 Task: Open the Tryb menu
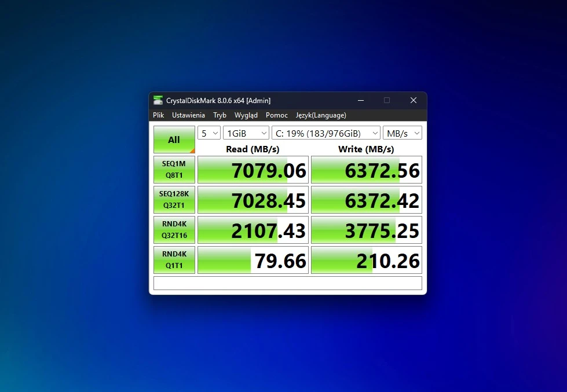[220, 115]
